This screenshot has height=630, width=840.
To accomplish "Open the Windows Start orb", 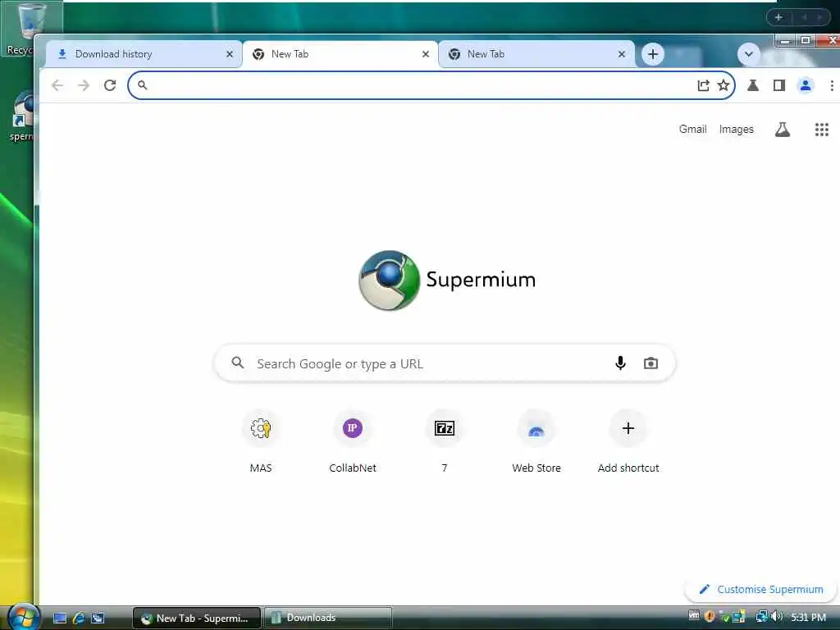I will click(22, 617).
